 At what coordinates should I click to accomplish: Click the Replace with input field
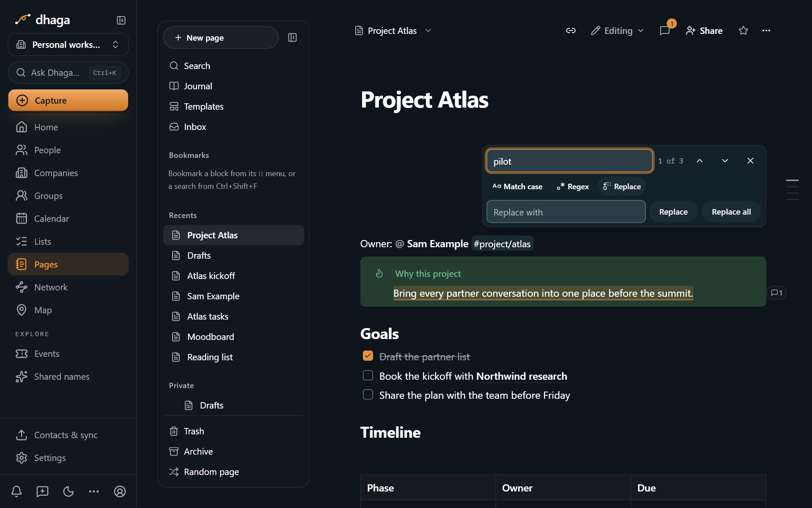point(566,212)
